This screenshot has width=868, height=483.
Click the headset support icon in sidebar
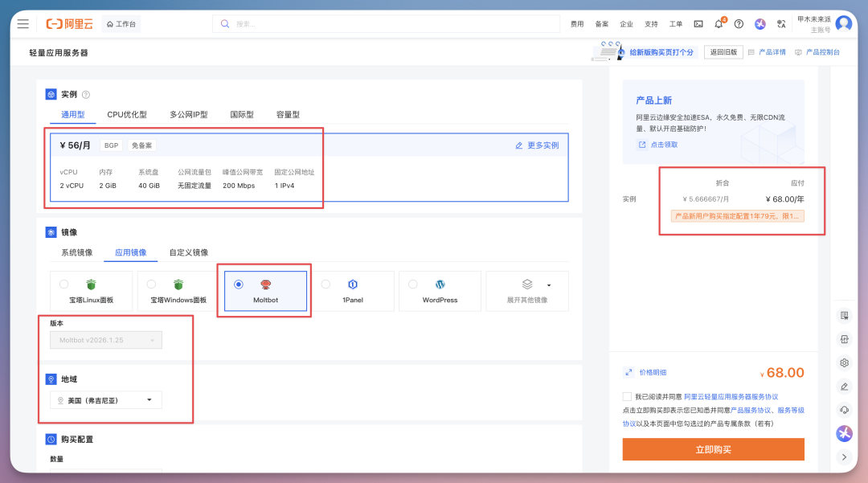[x=844, y=410]
